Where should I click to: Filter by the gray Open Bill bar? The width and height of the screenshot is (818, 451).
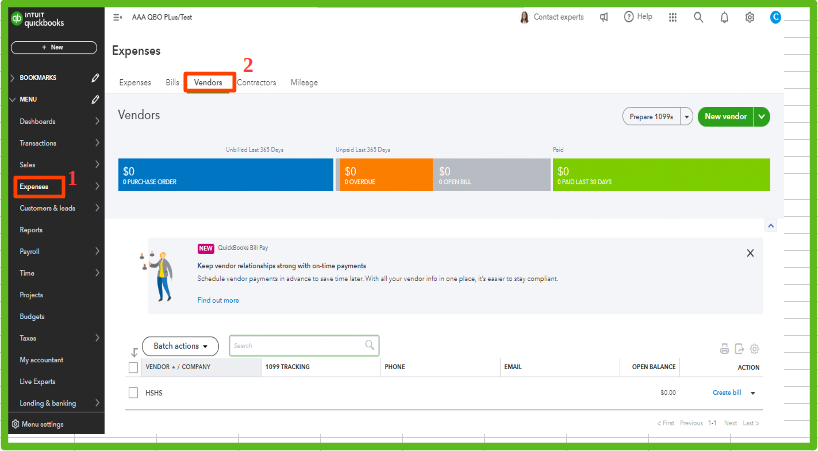pos(491,175)
